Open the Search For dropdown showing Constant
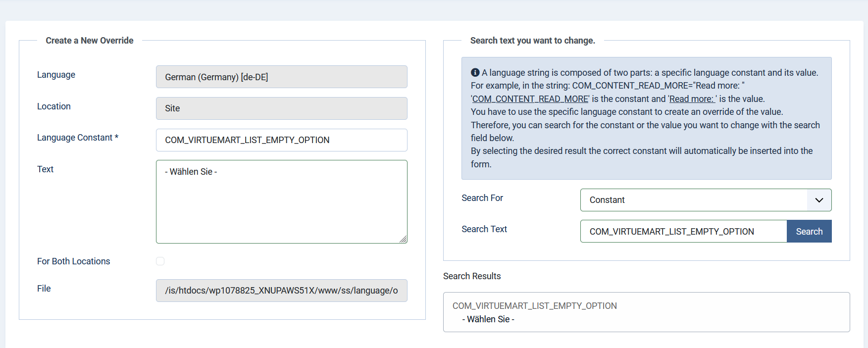868x348 pixels. click(x=705, y=200)
